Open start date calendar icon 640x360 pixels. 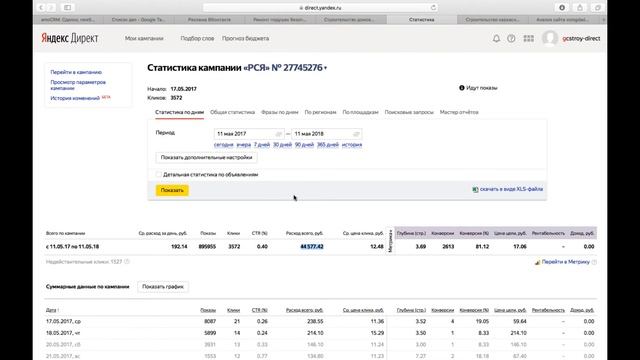click(x=278, y=134)
